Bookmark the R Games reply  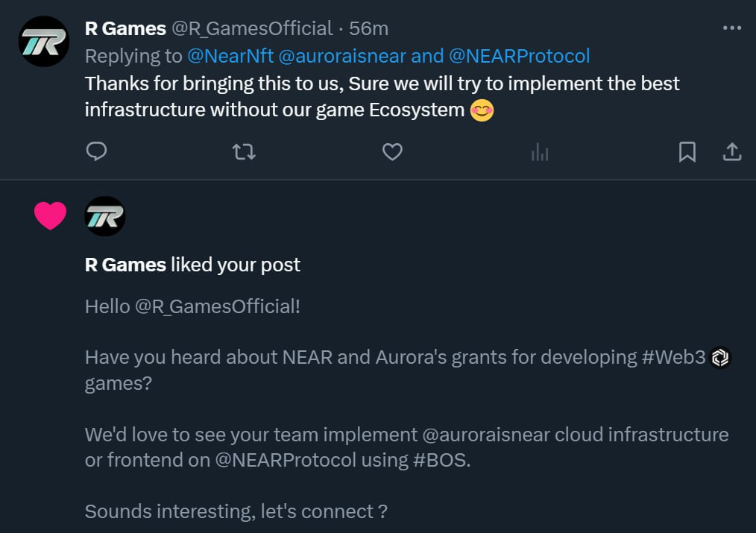(x=687, y=152)
